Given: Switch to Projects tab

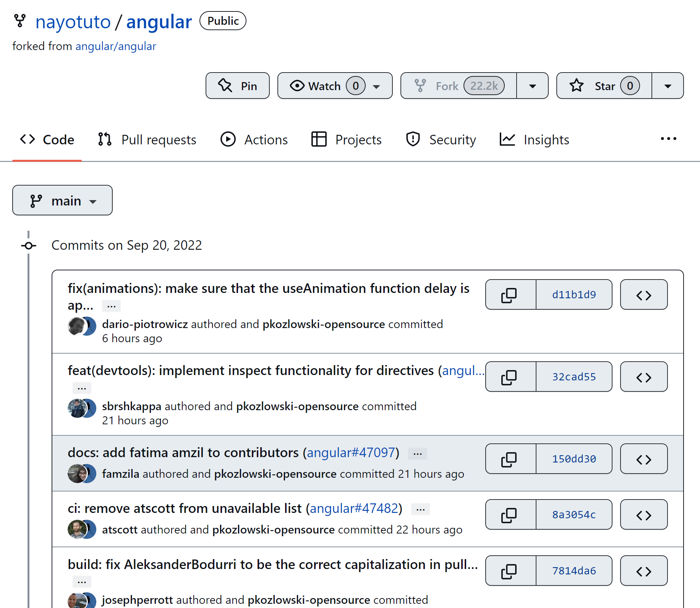Looking at the screenshot, I should 347,139.
